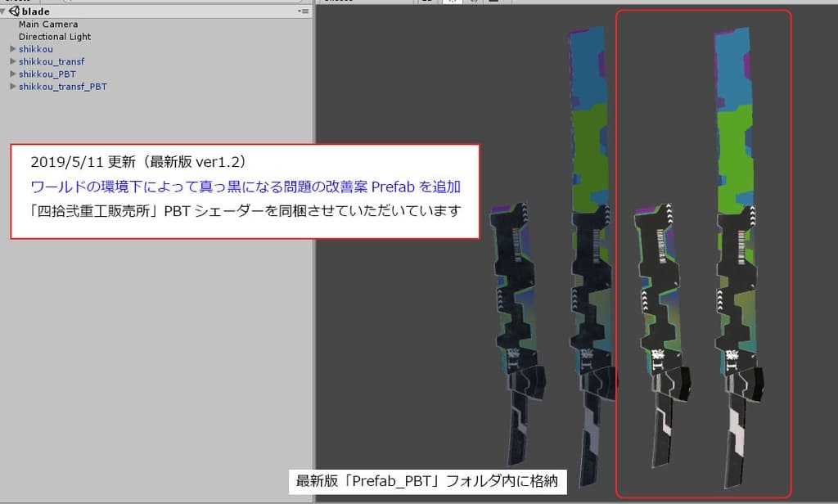Expand the shikkou_PBT object
Screen dimensions: 838x504
(12, 74)
